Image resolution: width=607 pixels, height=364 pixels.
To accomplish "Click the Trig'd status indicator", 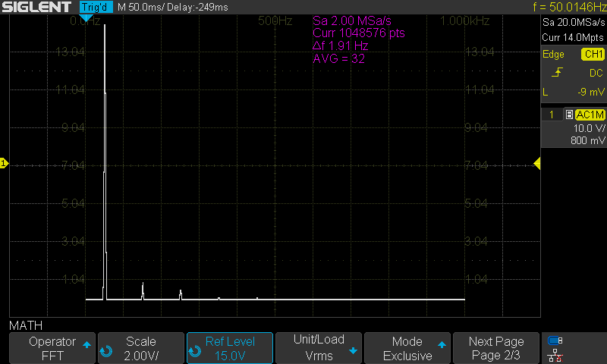I will pyautogui.click(x=96, y=7).
